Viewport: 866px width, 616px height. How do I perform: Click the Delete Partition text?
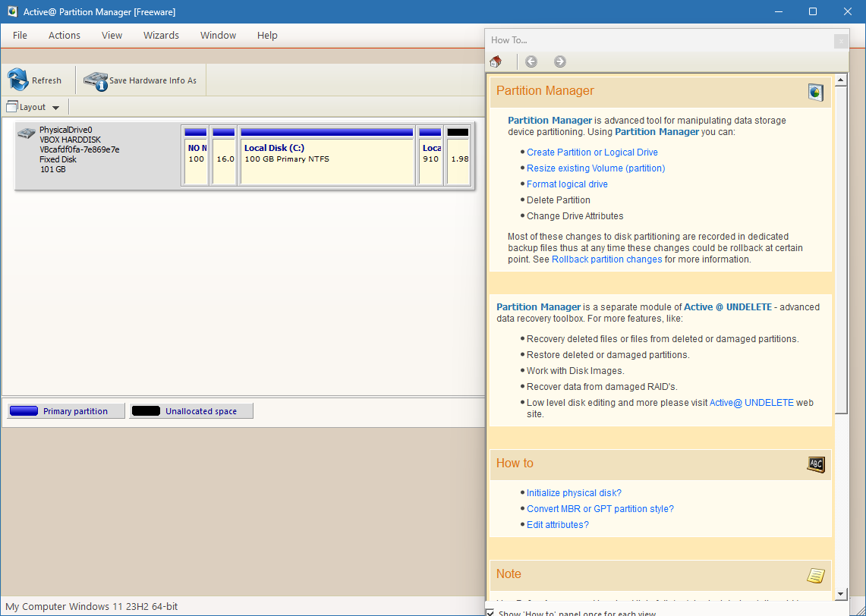click(559, 200)
